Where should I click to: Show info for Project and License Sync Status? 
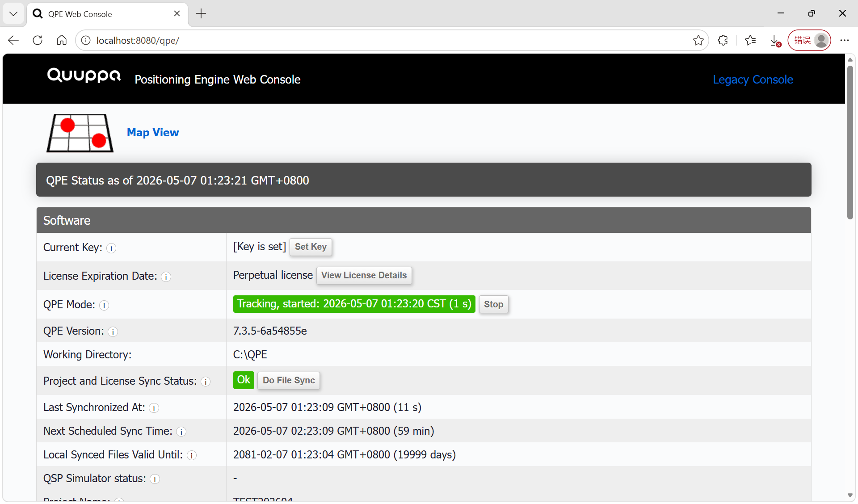pos(206,382)
